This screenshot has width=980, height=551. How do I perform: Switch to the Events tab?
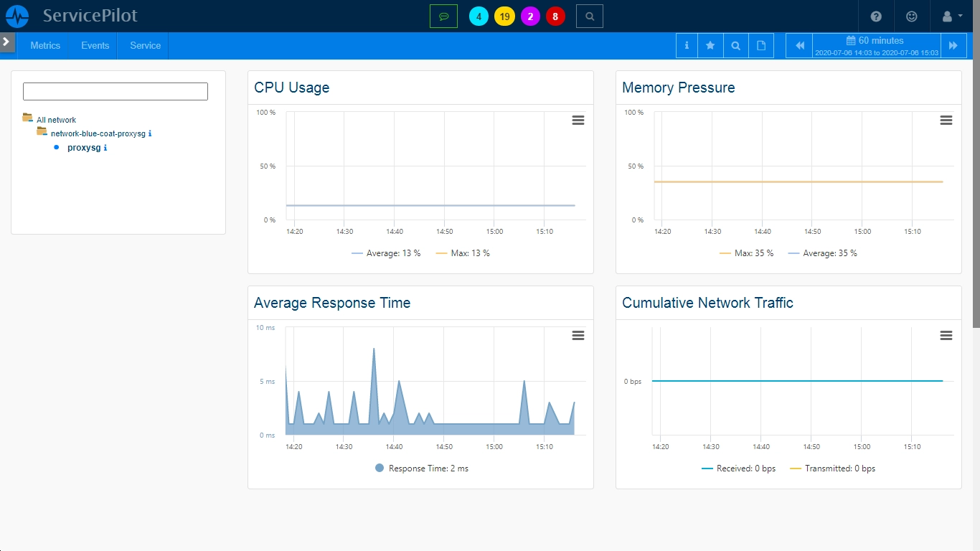pyautogui.click(x=95, y=45)
